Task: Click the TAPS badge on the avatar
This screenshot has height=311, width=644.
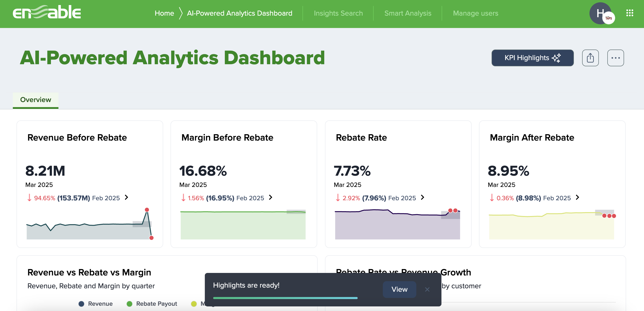Action: tap(608, 18)
